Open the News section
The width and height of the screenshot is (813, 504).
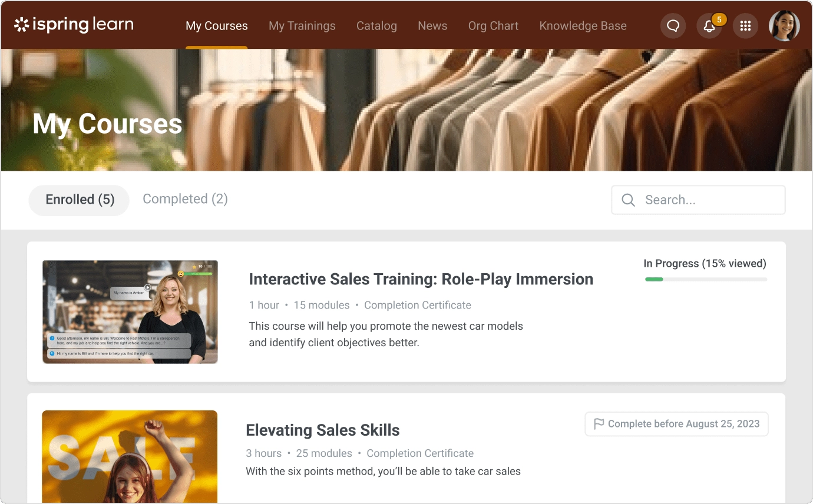tap(432, 26)
